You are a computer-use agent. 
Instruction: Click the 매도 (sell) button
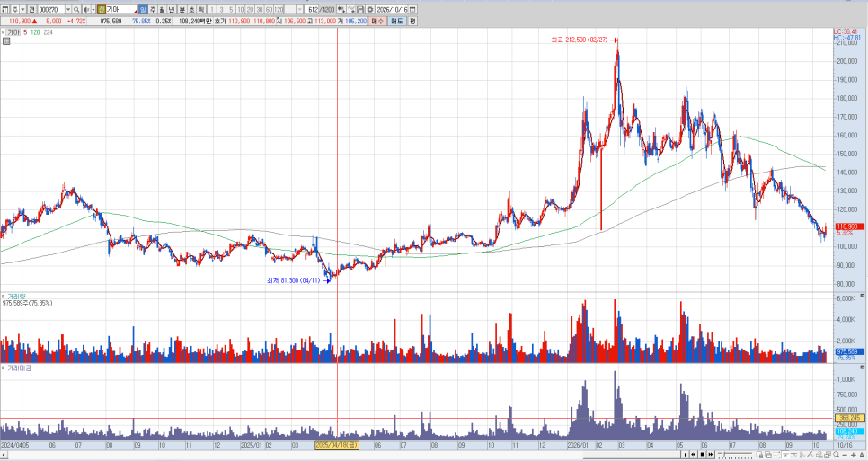(x=397, y=21)
